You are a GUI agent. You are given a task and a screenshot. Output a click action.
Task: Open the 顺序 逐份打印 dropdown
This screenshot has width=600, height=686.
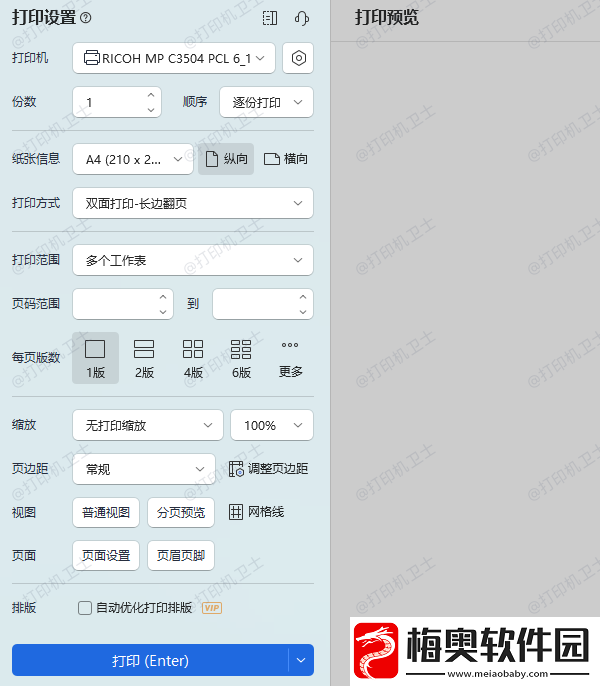pos(266,102)
